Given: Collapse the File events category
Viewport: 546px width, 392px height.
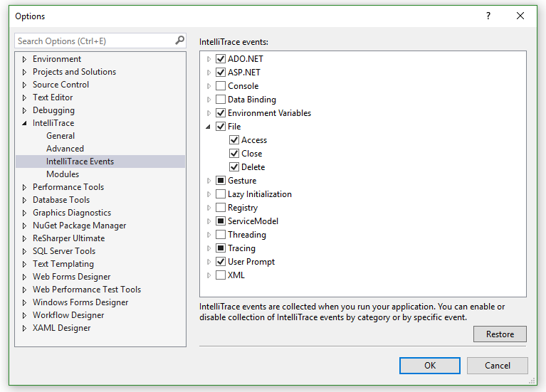Looking at the screenshot, I should pyautogui.click(x=209, y=127).
